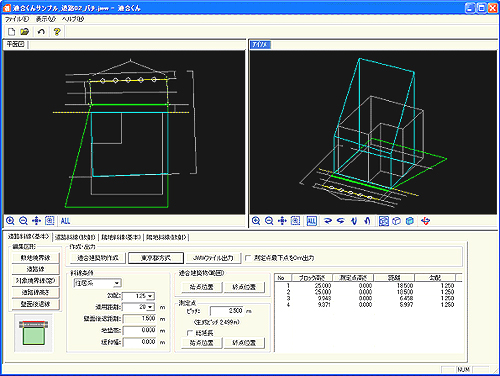500x376 pixels.
Task: Switch to the 隣地斜線(放射) tab
Action: (166, 237)
